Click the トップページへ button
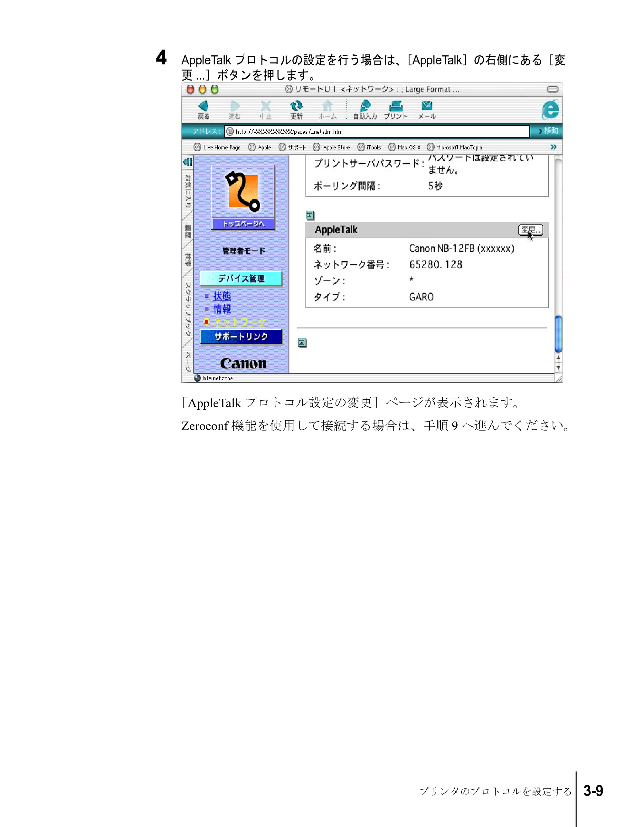Viewport: 644px width, 827px height. (x=243, y=224)
